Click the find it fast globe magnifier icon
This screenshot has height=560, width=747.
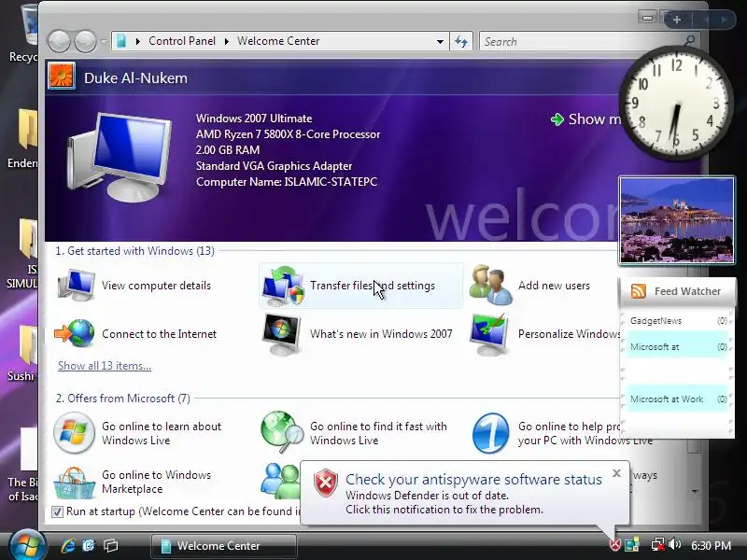(x=282, y=432)
